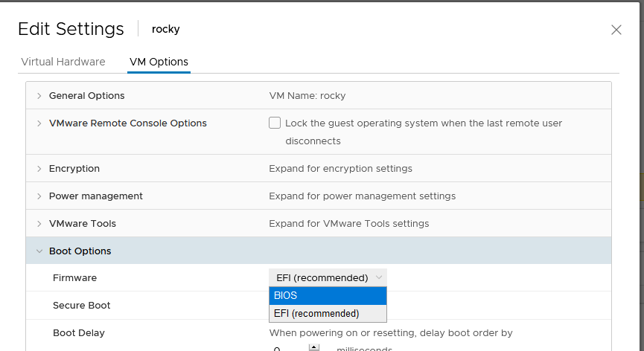This screenshot has height=351, width=644.
Task: Collapse the Boot Options chevron
Action: pyautogui.click(x=39, y=251)
